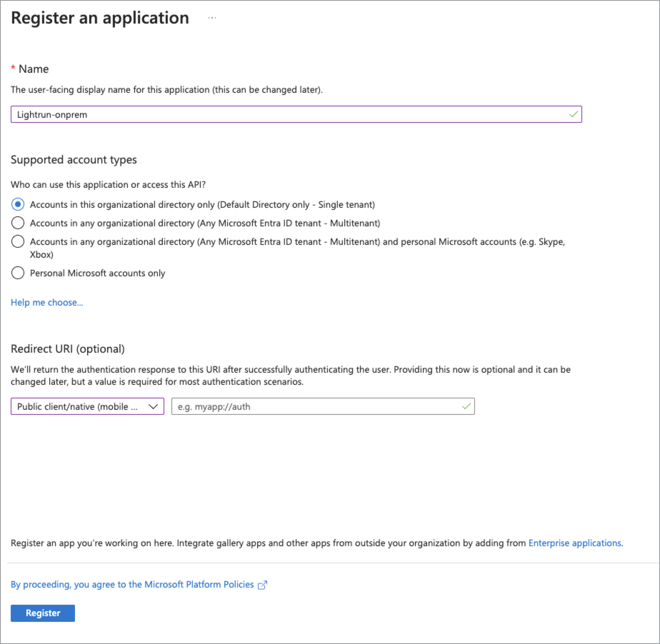Click the Lightrun-onprem name input field
The image size is (660, 644).
286,114
